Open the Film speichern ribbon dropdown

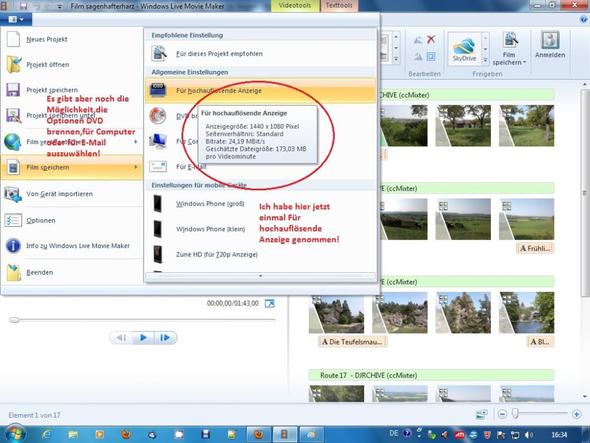pyautogui.click(x=509, y=50)
